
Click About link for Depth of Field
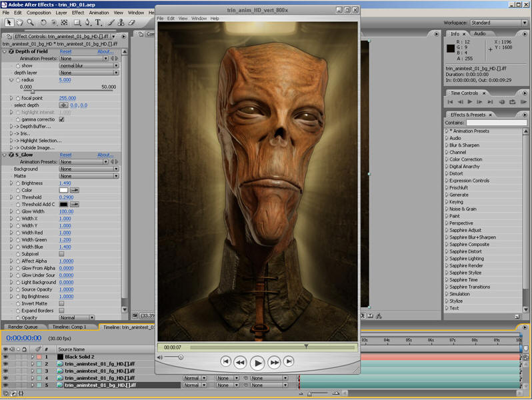(105, 51)
